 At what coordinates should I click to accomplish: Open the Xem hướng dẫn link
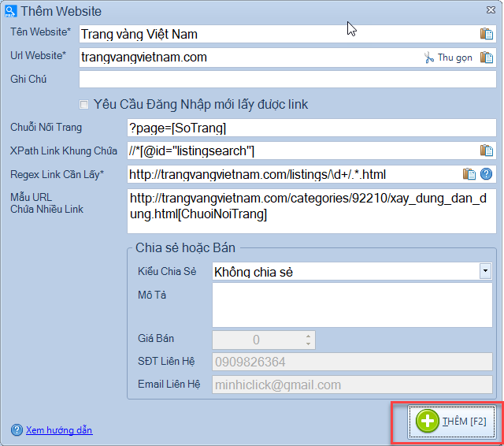pos(59,430)
